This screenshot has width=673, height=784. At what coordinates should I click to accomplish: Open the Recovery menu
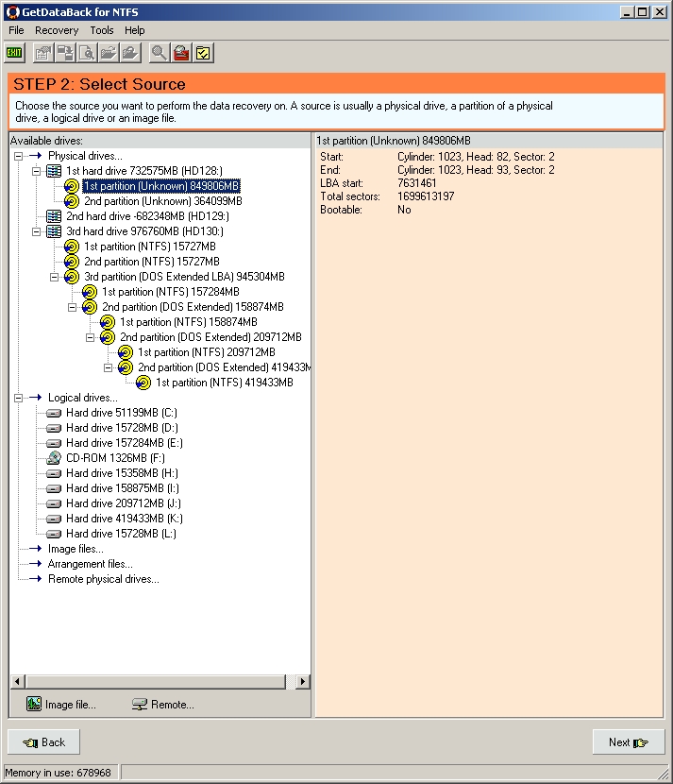pos(57,30)
